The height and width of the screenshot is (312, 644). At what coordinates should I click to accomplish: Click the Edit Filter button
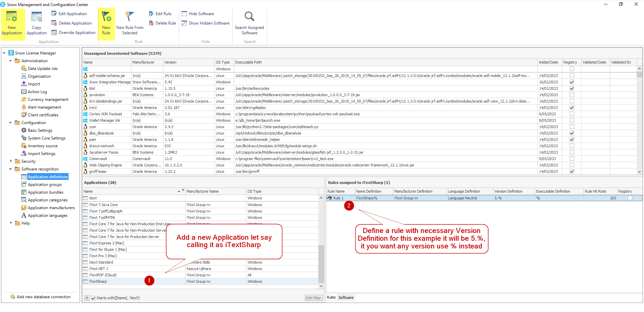point(313,298)
